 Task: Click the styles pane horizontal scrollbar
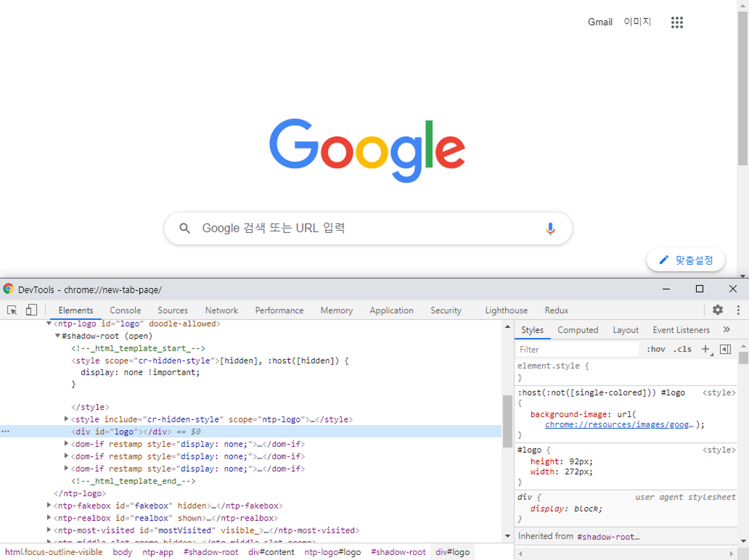click(626, 554)
